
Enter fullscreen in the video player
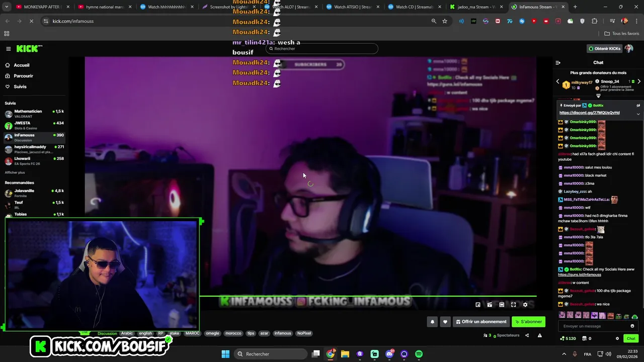pyautogui.click(x=513, y=305)
